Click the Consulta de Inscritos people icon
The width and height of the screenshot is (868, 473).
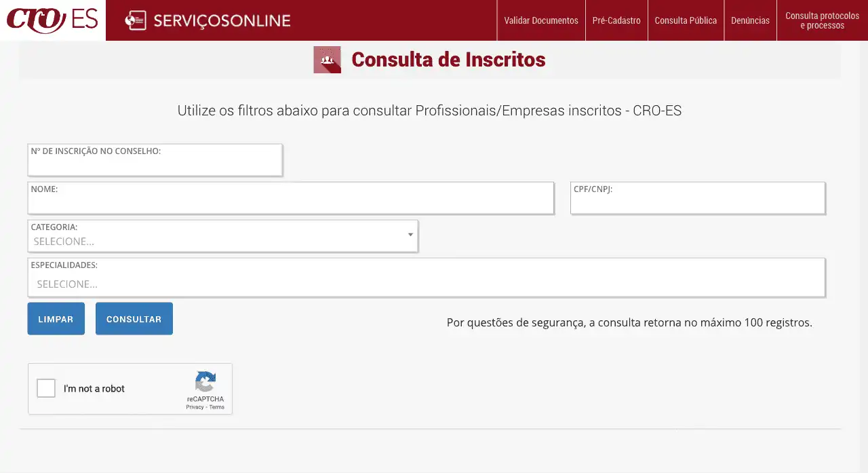[327, 60]
